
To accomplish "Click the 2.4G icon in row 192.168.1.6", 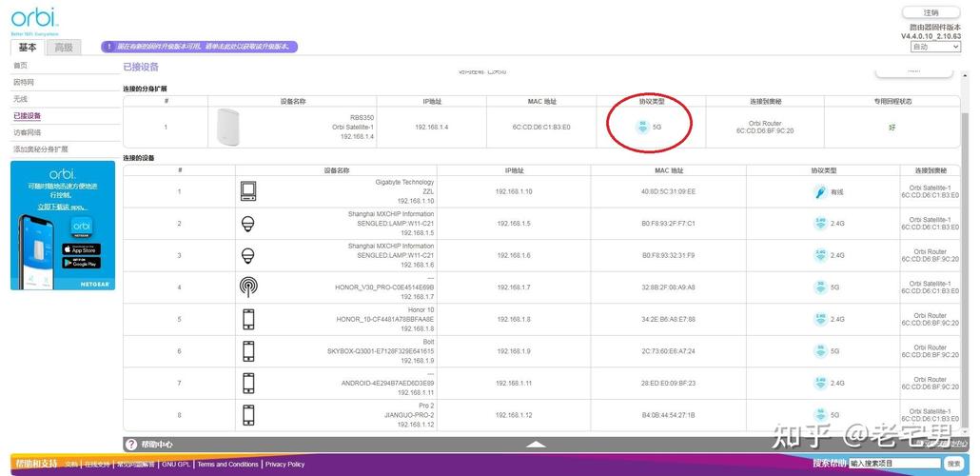I will coord(820,255).
